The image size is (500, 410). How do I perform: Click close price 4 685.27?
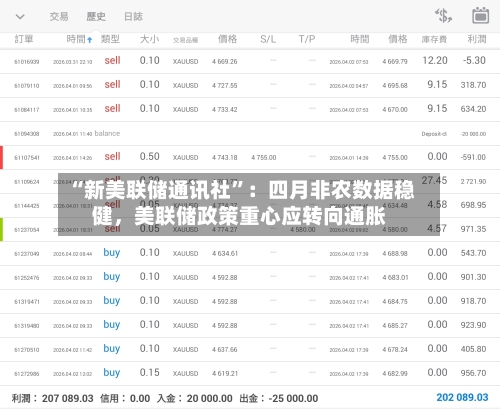pos(395,325)
